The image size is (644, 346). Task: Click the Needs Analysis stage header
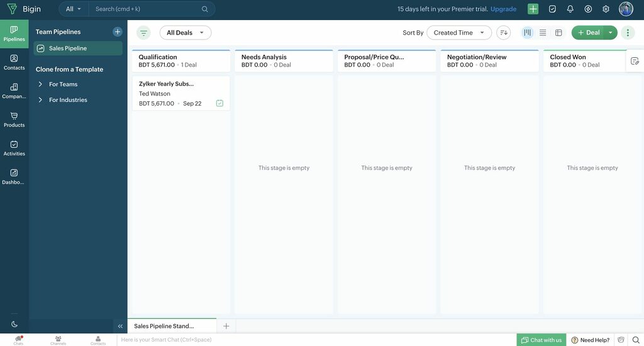pos(284,60)
